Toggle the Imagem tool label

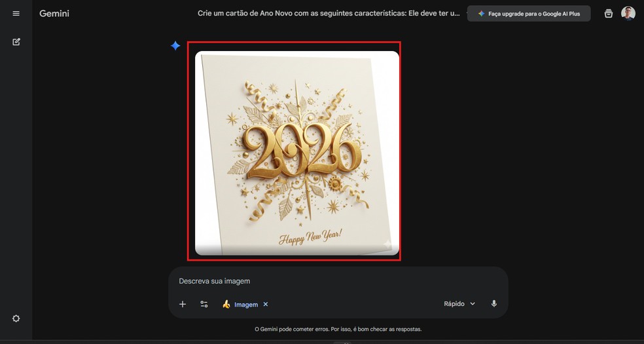tap(246, 305)
